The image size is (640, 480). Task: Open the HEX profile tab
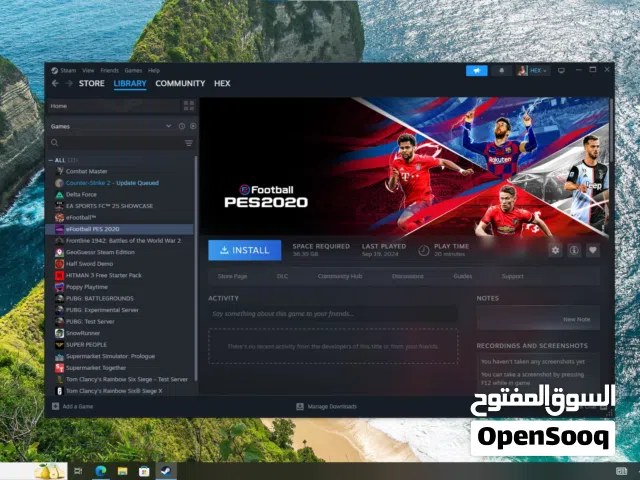(222, 83)
